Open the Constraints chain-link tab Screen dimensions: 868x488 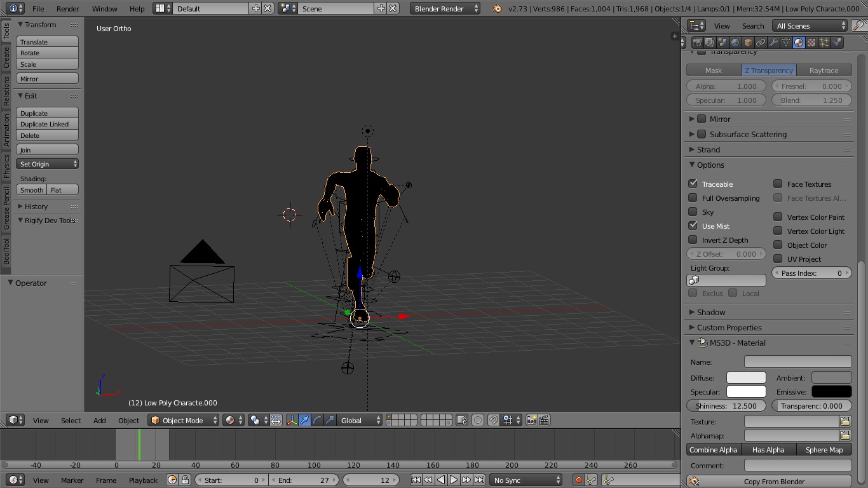761,43
